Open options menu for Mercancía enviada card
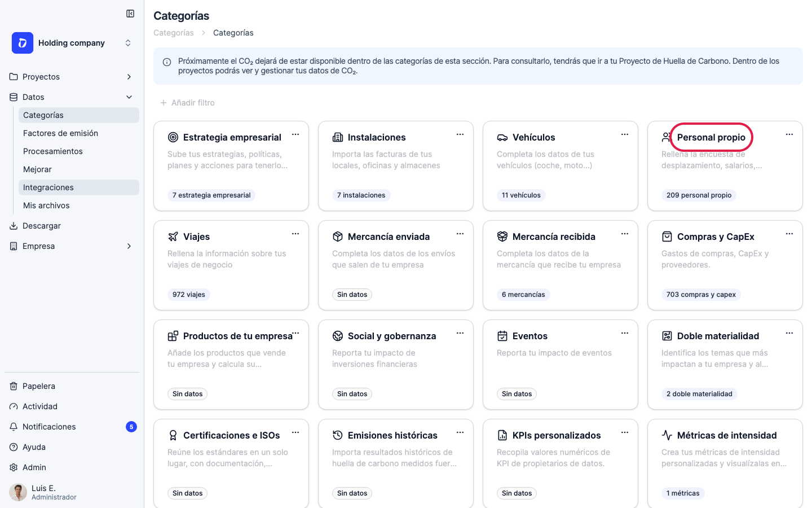The height and width of the screenshot is (508, 812). (460, 234)
